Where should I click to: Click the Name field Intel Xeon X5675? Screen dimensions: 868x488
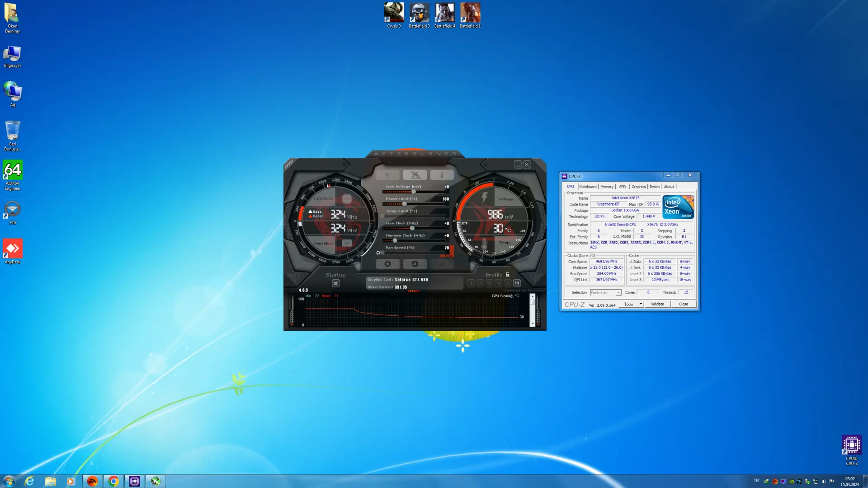pyautogui.click(x=625, y=198)
